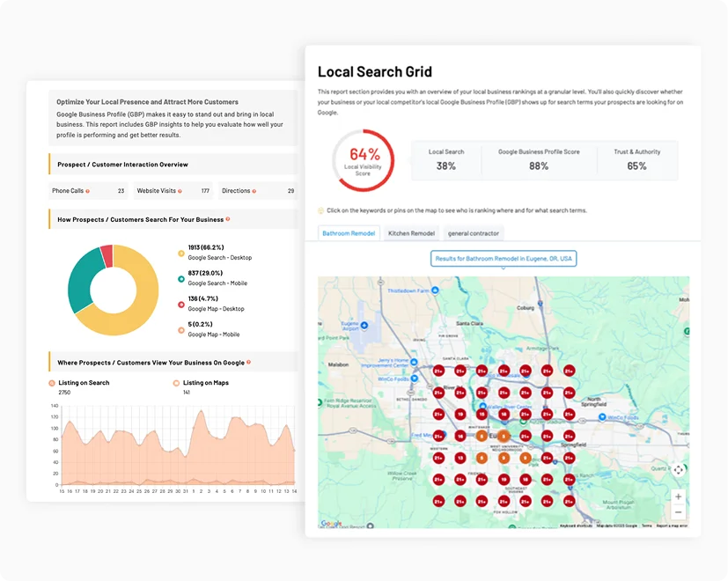The width and height of the screenshot is (728, 581).
Task: Click the tip icon before the keyword instructions
Action: 320,210
